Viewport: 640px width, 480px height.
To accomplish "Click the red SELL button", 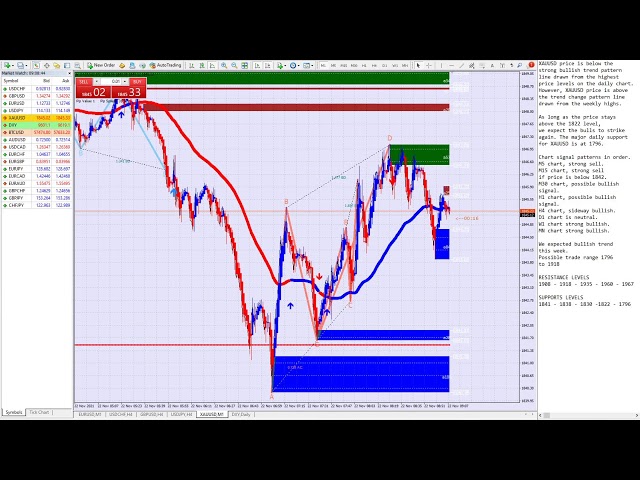I will (85, 81).
